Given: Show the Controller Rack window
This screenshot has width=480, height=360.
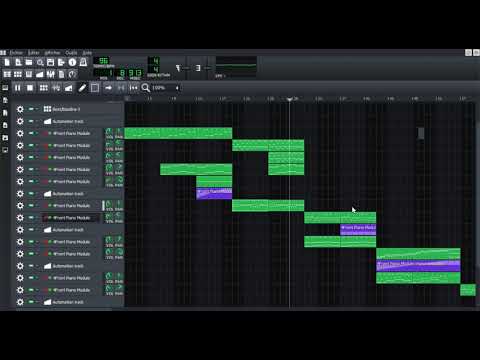Looking at the screenshot, I should point(72,74).
